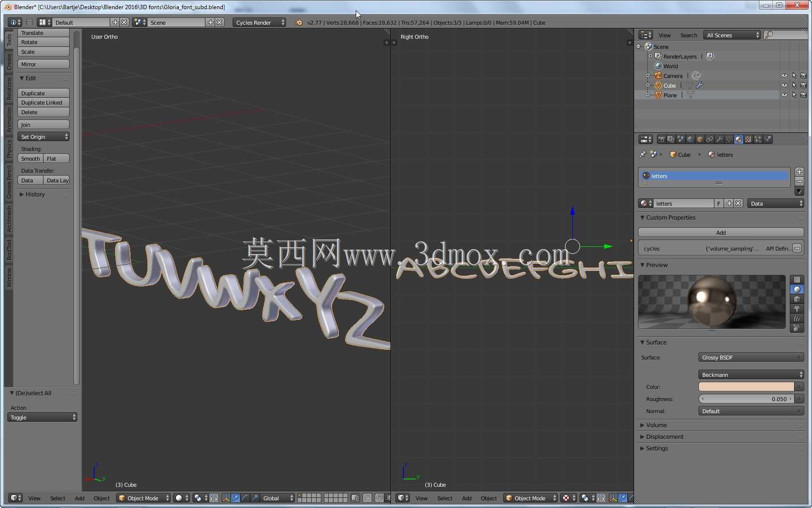Add a new material slot with plus
The height and width of the screenshot is (508, 812).
point(799,172)
